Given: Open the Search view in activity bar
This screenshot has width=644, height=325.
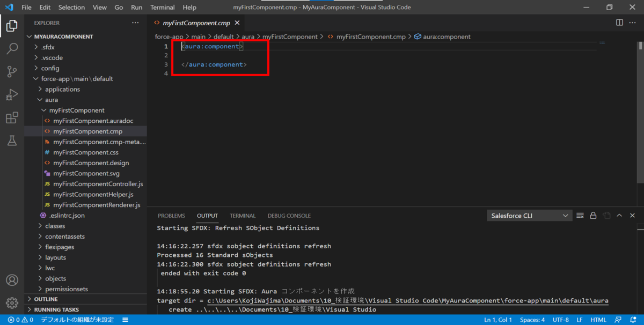Looking at the screenshot, I should pos(12,49).
